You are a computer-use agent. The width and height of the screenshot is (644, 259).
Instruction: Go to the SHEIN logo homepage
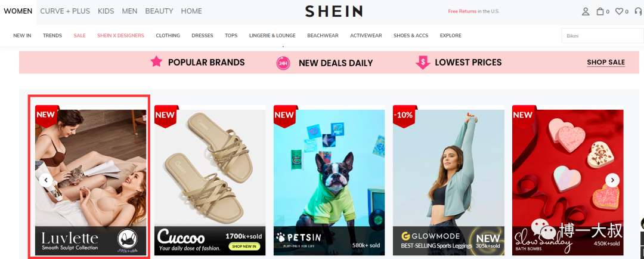333,11
